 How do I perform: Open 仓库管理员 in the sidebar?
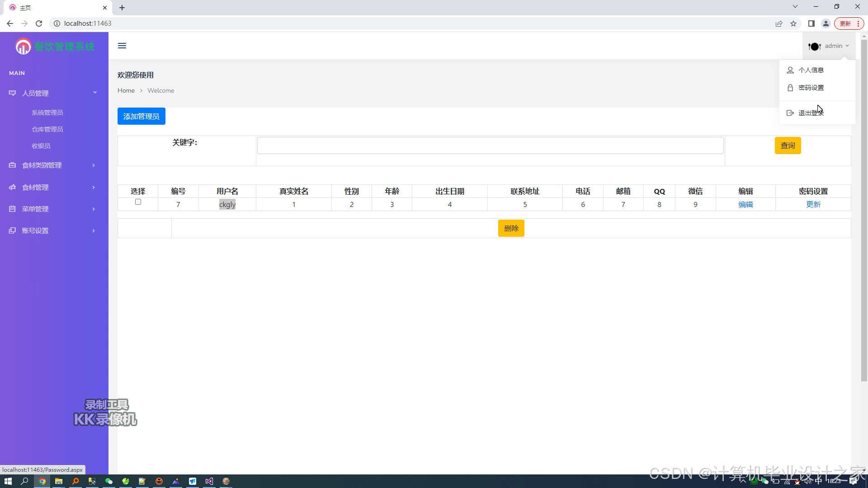point(47,129)
